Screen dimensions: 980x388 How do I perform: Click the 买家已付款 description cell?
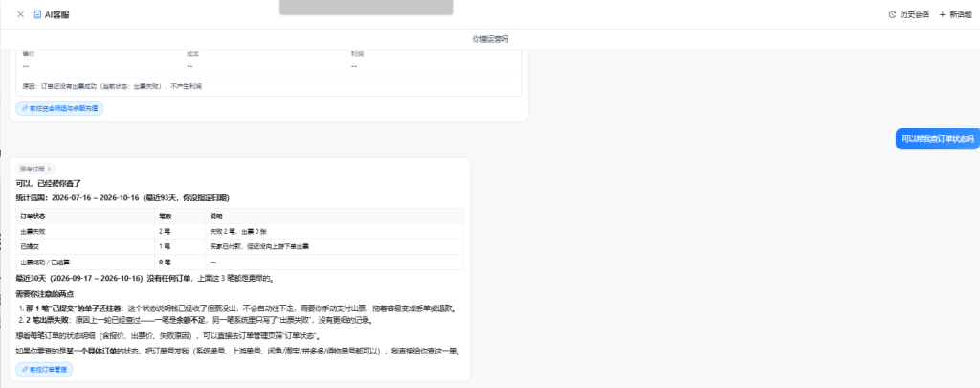[334, 246]
